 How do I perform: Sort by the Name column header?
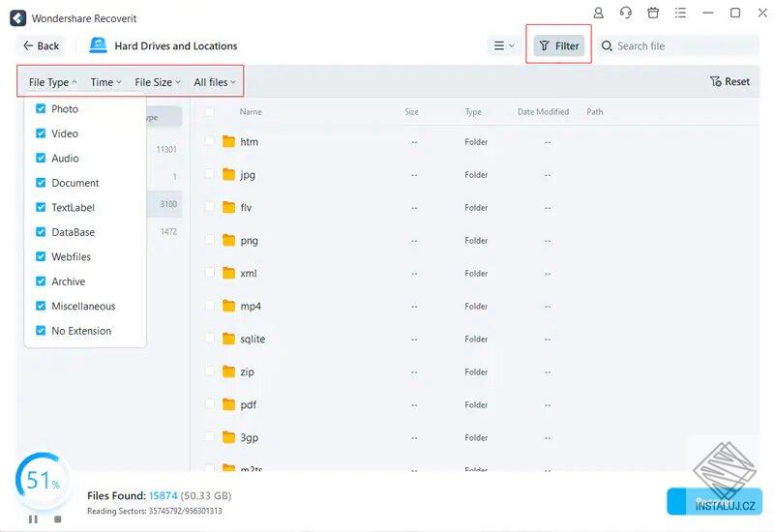(251, 112)
